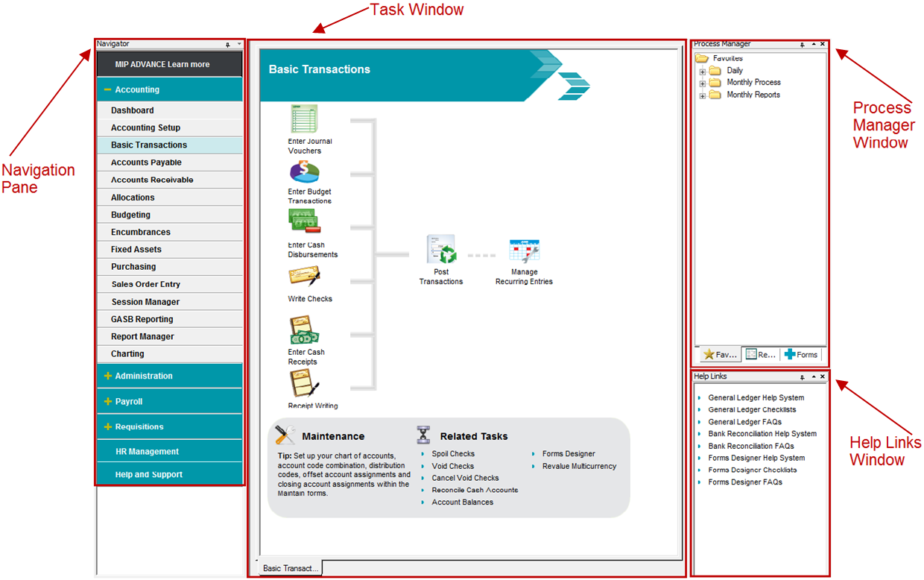The width and height of the screenshot is (924, 580).
Task: Expand the Daily folder in Favorites
Action: click(x=702, y=71)
